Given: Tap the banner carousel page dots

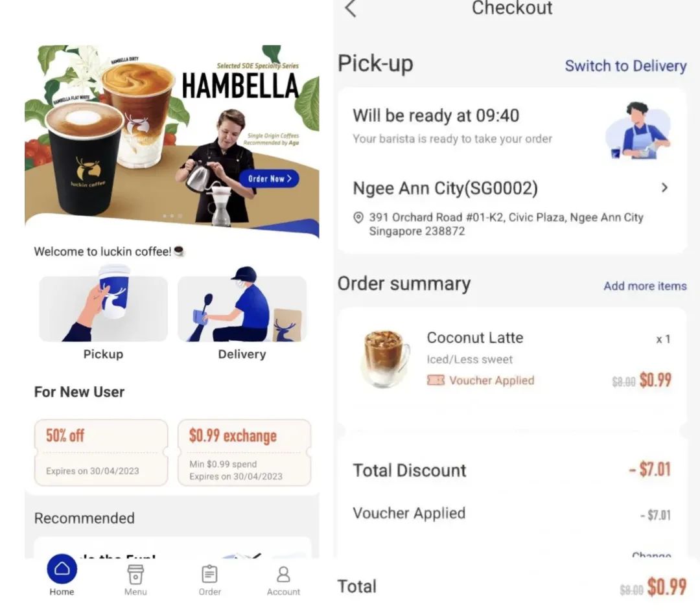Looking at the screenshot, I should (x=172, y=216).
